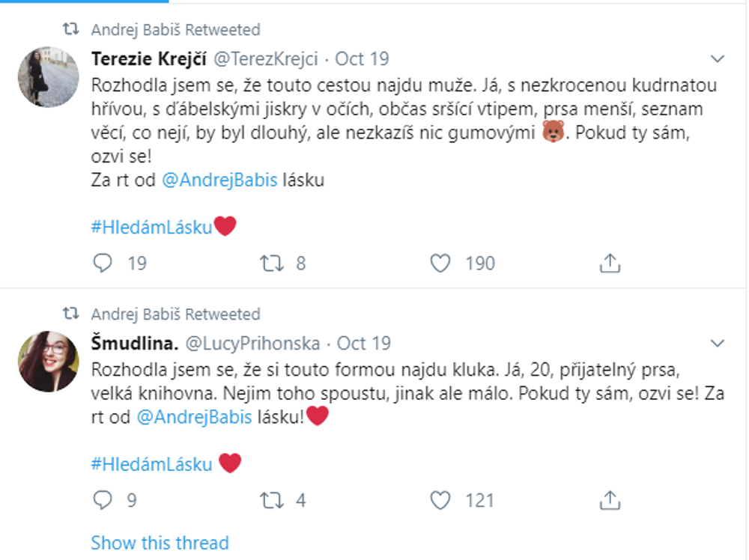The image size is (749, 560).
Task: Like Terezie Krejčí's tweet with the heart
Action: 443,263
